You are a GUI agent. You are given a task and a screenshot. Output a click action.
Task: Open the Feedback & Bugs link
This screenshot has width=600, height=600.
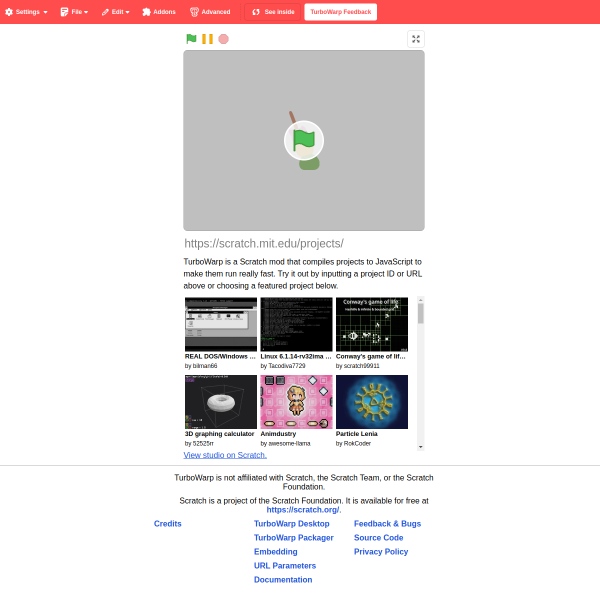[x=387, y=523]
